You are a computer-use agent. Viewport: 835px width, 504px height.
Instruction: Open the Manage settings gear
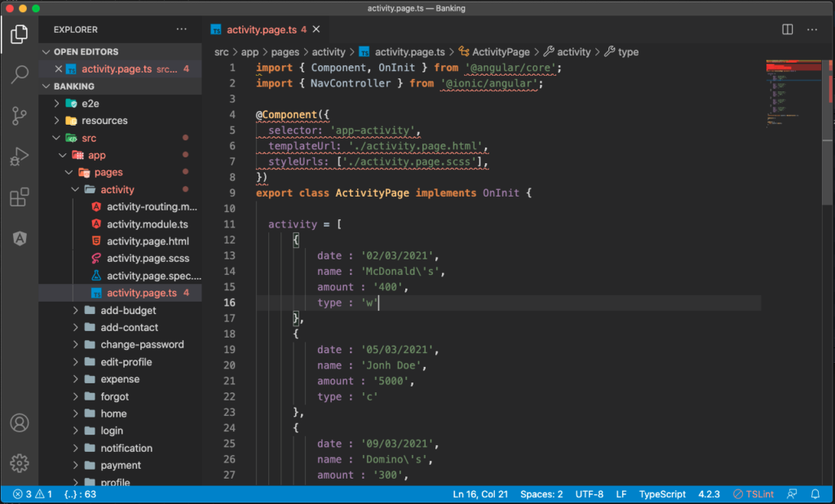click(19, 463)
